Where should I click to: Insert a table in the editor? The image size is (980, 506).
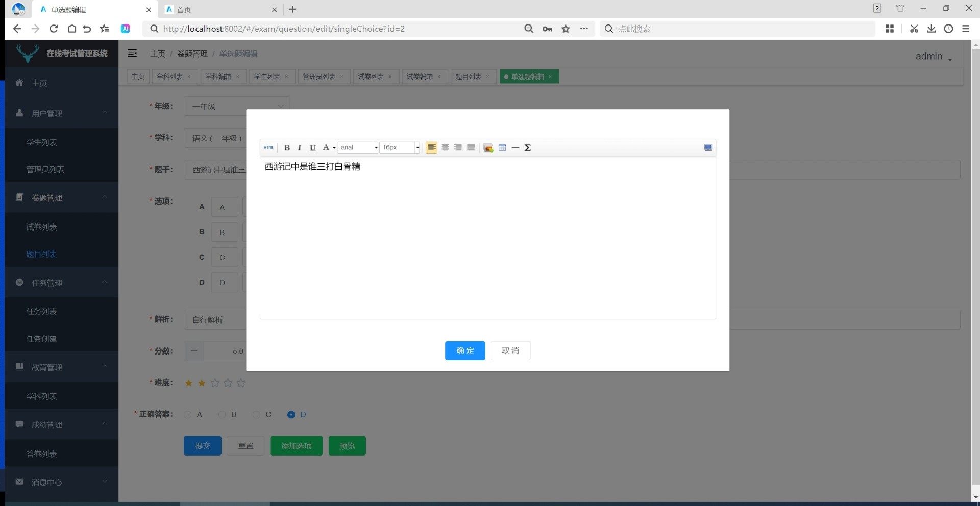(502, 148)
